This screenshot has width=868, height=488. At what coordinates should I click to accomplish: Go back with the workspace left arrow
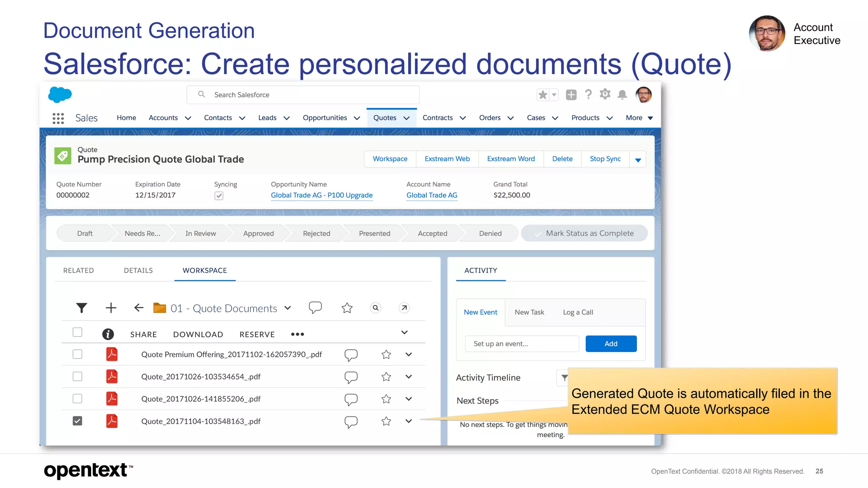139,308
